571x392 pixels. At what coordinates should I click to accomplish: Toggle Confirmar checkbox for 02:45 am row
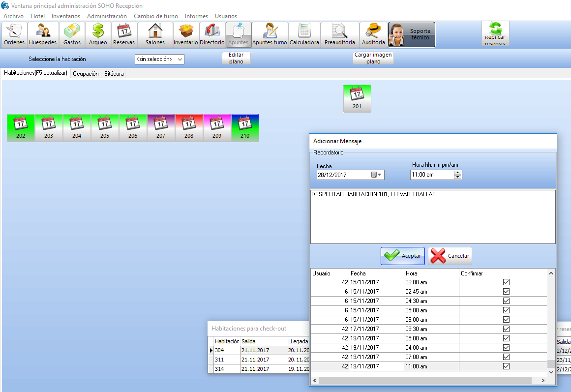[x=506, y=292]
